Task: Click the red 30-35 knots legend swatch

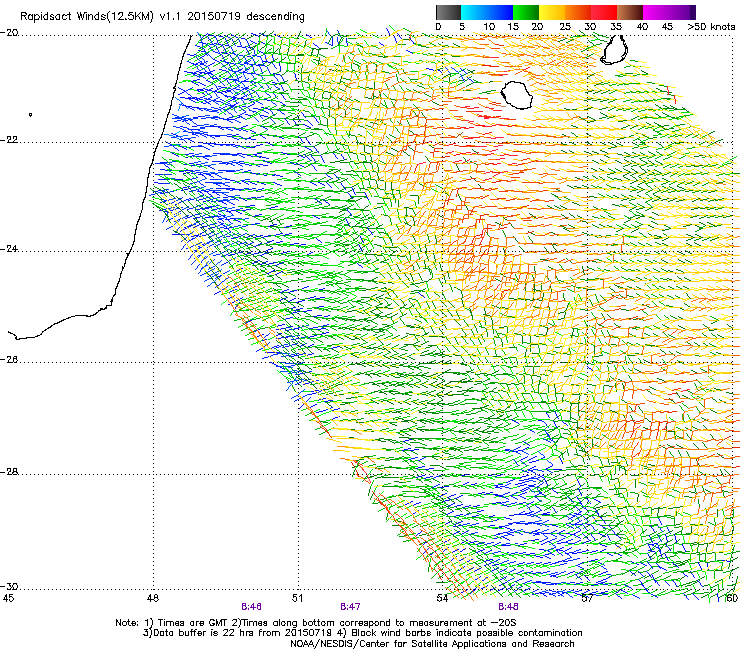Action: [x=604, y=12]
